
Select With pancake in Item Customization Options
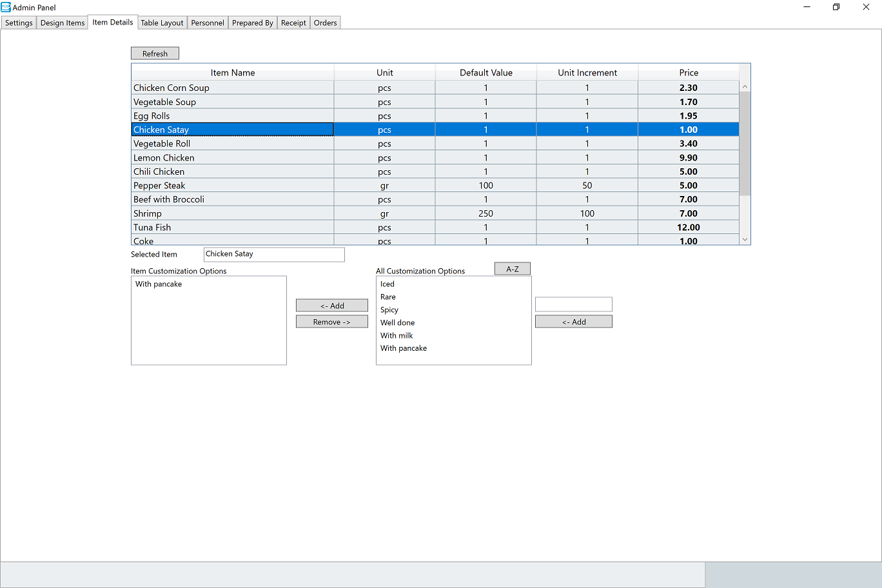coord(159,284)
